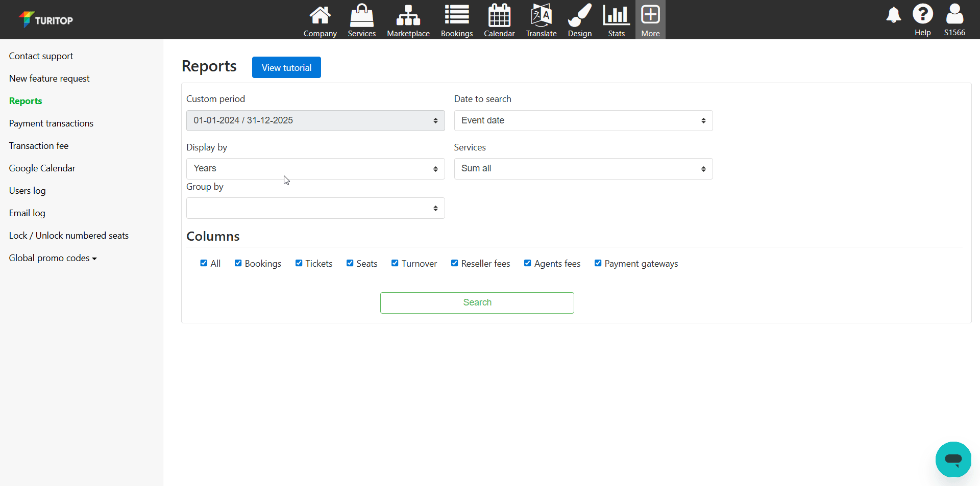Image resolution: width=980 pixels, height=486 pixels.
Task: Open the Payment transactions page
Action: 51,123
